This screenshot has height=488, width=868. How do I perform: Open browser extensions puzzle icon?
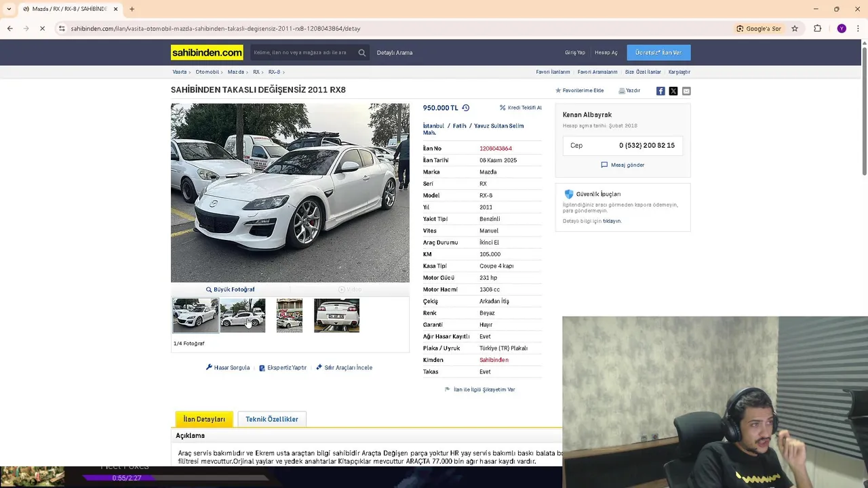pyautogui.click(x=817, y=28)
